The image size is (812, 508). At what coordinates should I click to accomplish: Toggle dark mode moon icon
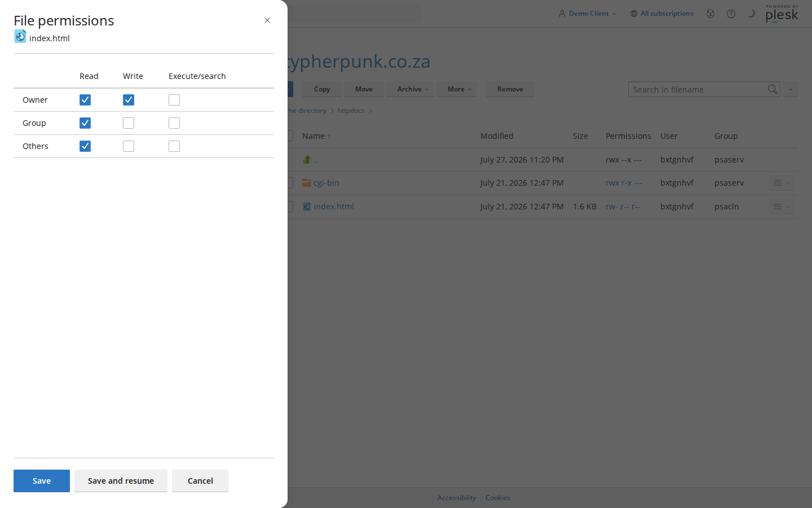point(751,14)
